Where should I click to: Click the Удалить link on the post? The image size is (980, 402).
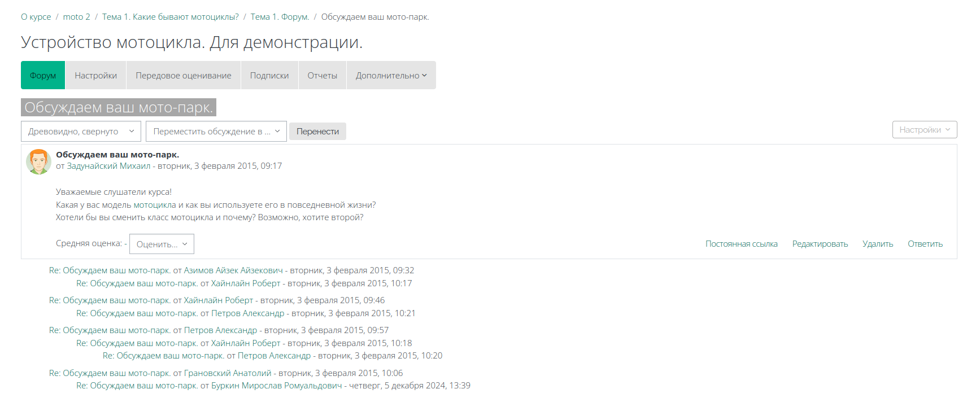tap(877, 244)
